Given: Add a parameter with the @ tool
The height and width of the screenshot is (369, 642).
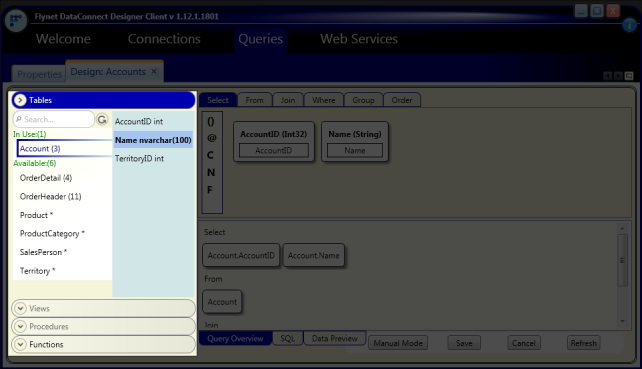Looking at the screenshot, I should (211, 138).
